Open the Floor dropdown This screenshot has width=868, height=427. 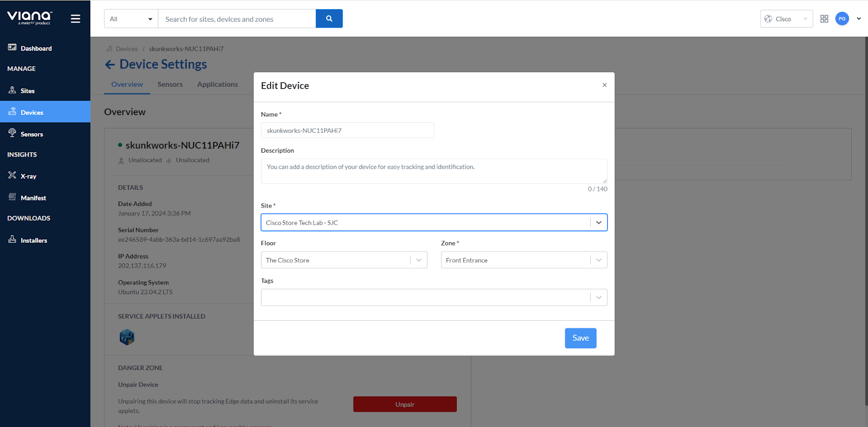coord(418,260)
